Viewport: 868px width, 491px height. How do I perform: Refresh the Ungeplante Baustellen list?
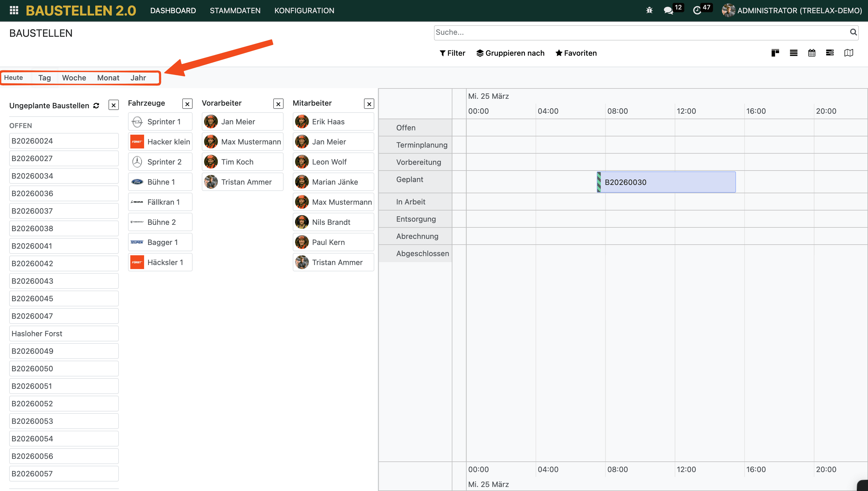click(96, 106)
